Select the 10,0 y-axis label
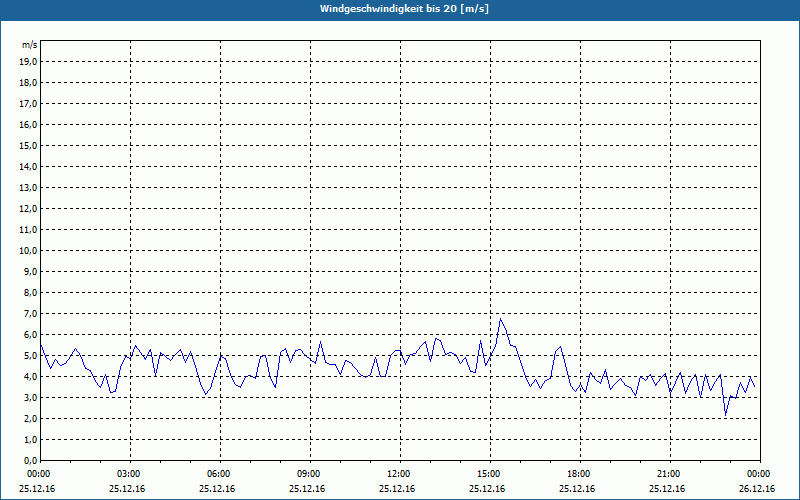The image size is (800, 500). (28, 251)
